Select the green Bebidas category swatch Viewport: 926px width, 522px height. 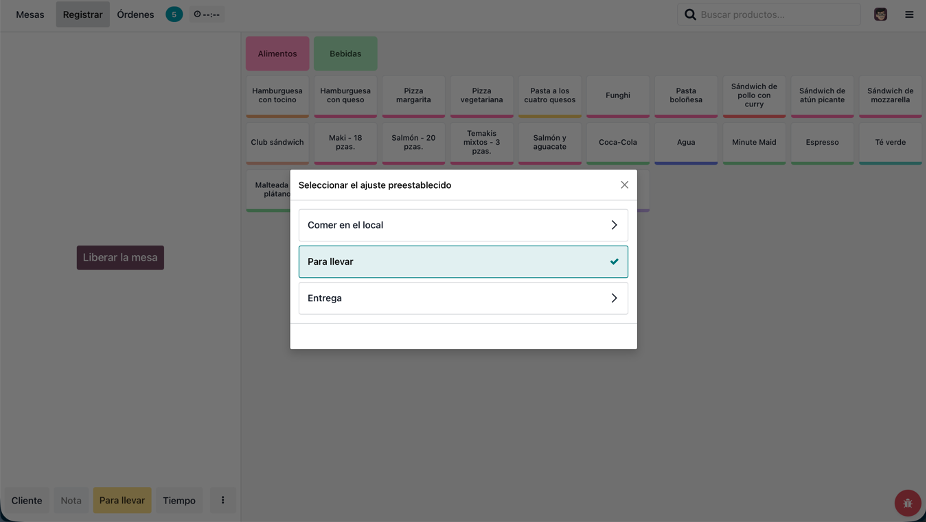click(345, 54)
